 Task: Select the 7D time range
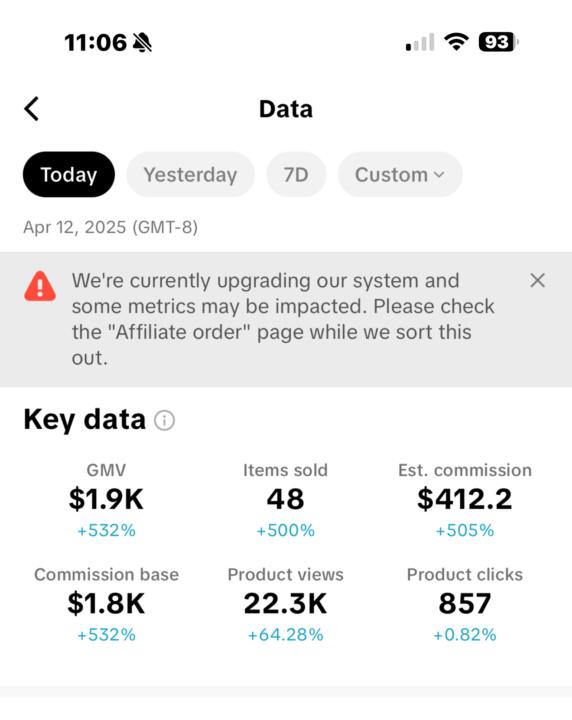[296, 174]
